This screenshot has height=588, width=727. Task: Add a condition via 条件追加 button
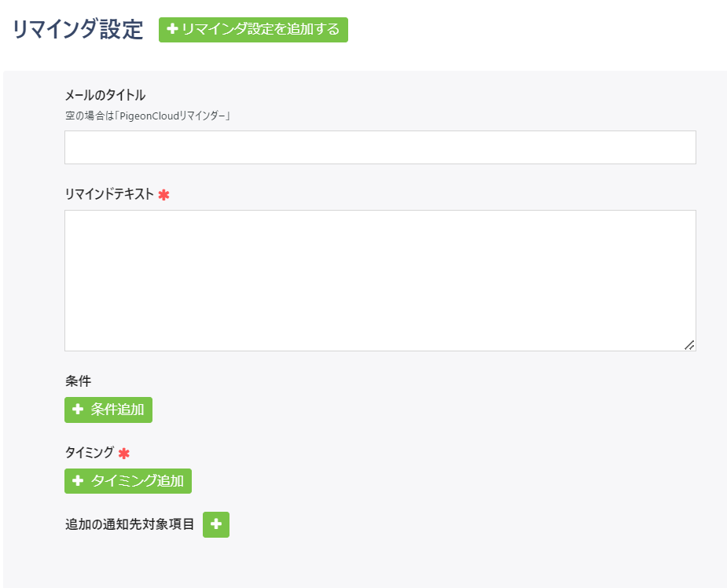point(110,410)
